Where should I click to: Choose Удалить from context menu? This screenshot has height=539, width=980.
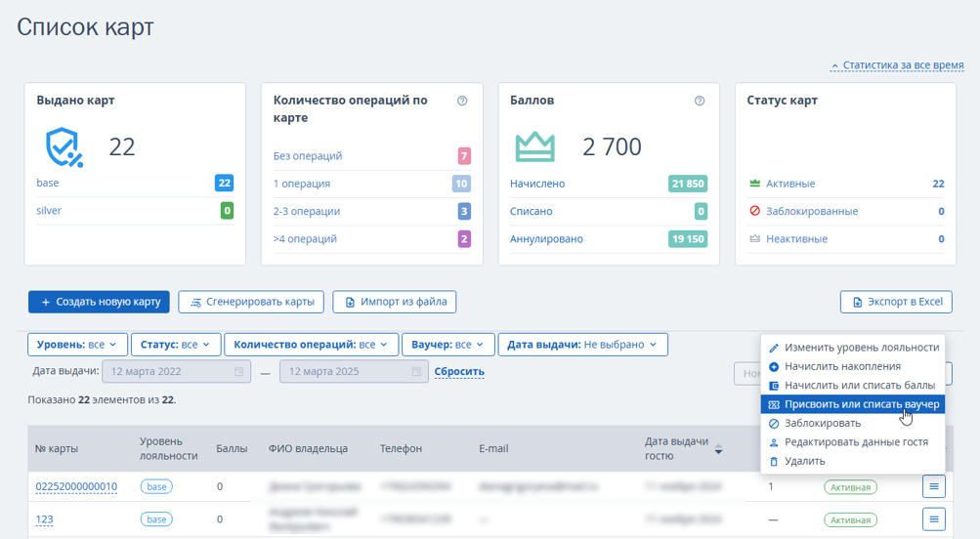coord(854,461)
